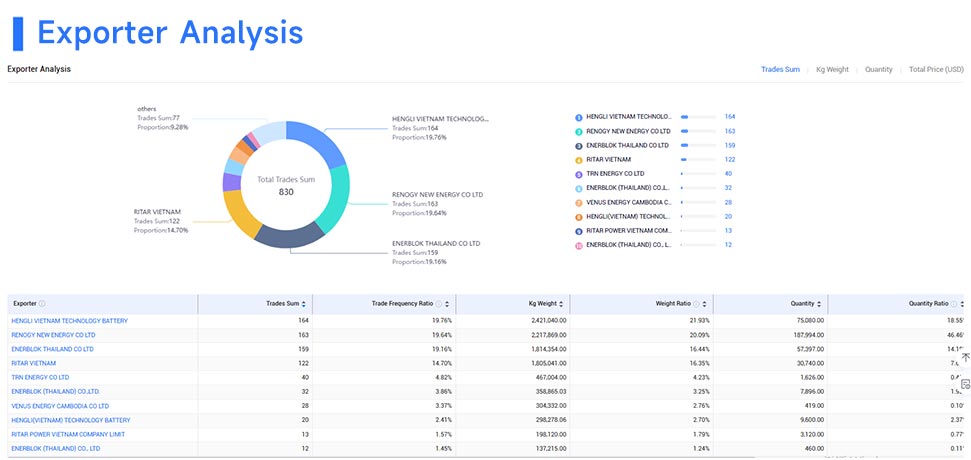Open ENERBLOK THAILAND CO LTD table link
971x460 pixels.
53,349
